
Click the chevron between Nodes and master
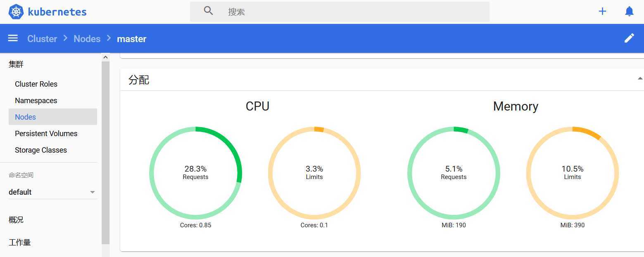109,38
